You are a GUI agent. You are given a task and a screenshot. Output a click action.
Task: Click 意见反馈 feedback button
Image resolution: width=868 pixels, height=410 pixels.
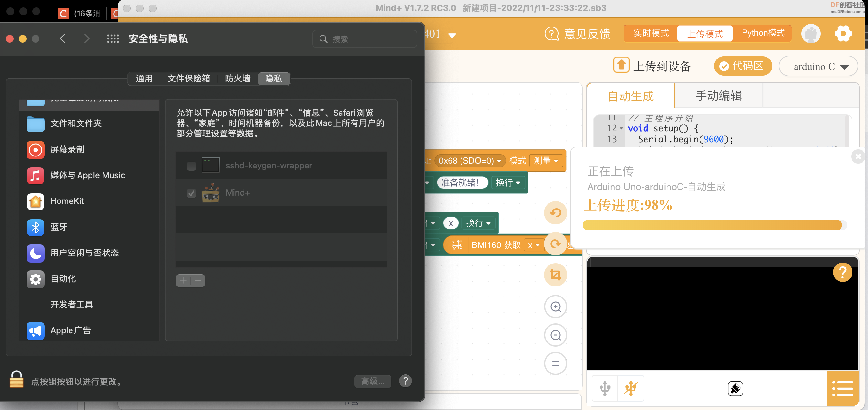[578, 34]
